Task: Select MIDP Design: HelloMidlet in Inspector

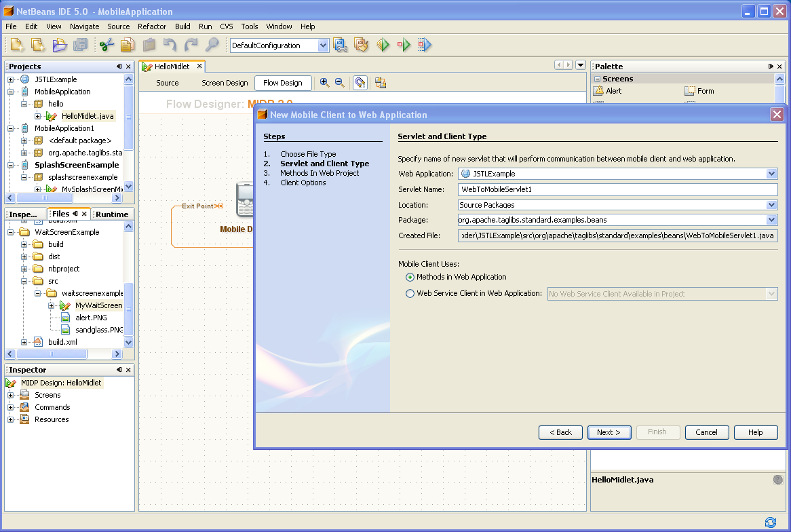Action: pyautogui.click(x=61, y=383)
